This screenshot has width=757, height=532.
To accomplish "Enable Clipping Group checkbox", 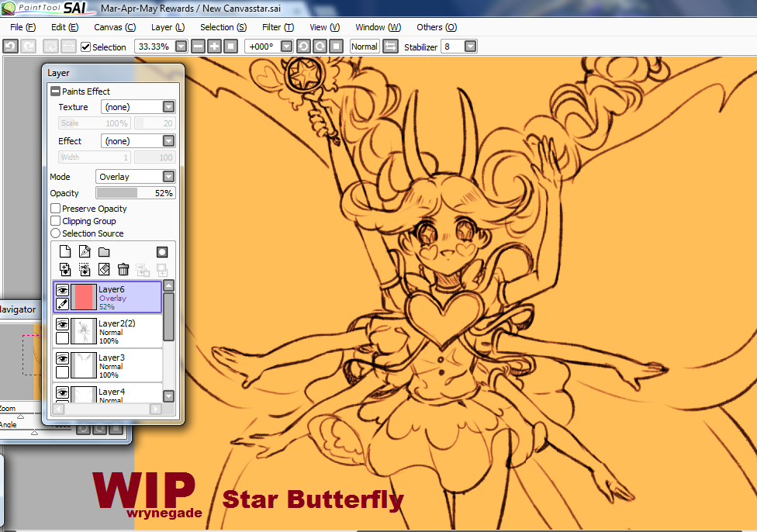I will point(56,220).
